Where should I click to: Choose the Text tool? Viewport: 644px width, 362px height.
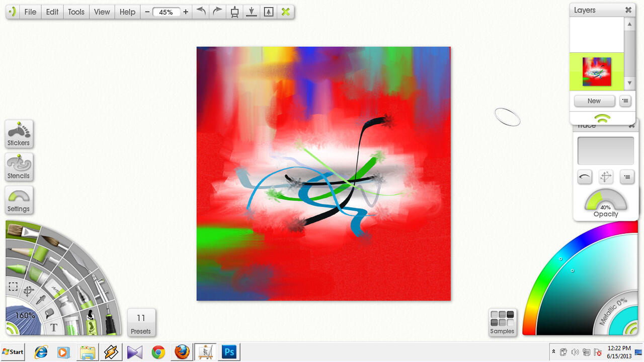[x=53, y=328]
